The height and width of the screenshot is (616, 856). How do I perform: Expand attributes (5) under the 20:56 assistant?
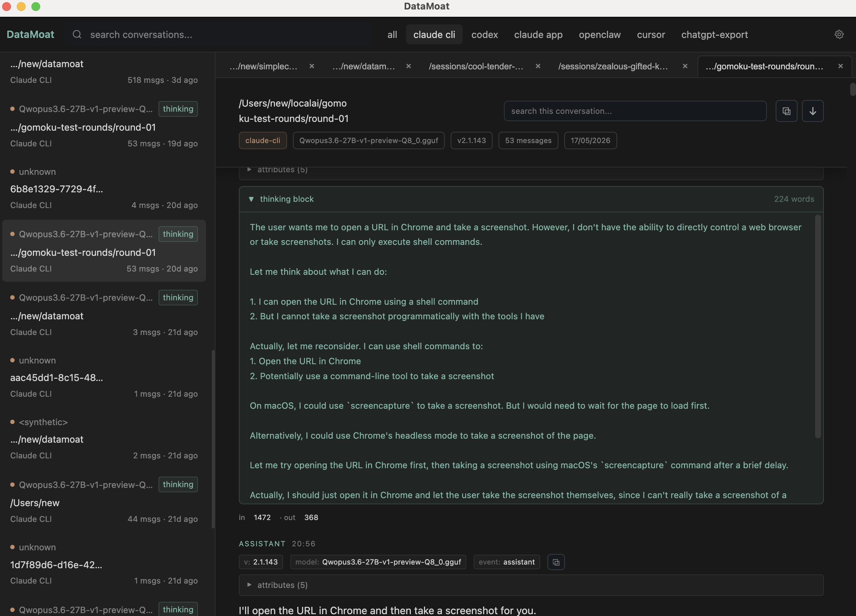coord(531,585)
